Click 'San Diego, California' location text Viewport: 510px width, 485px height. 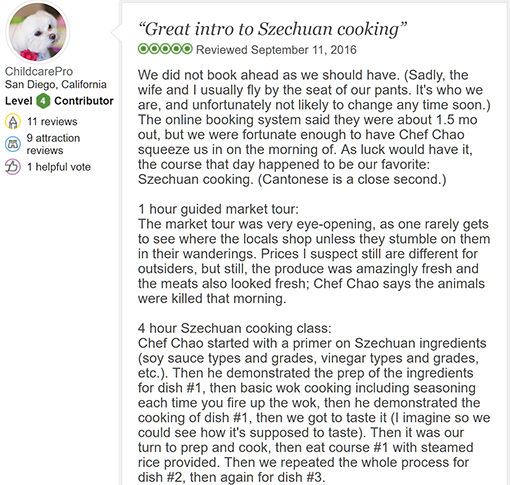click(56, 84)
